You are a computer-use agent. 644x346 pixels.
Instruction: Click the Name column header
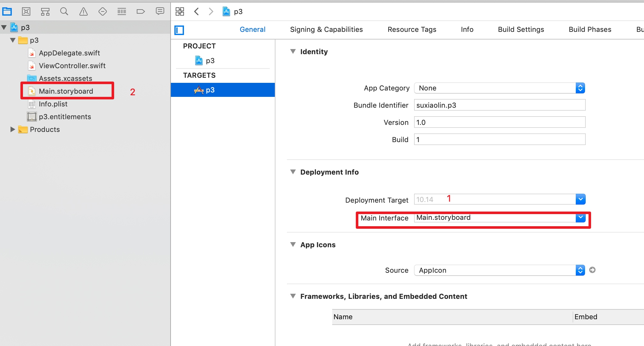click(x=452, y=317)
